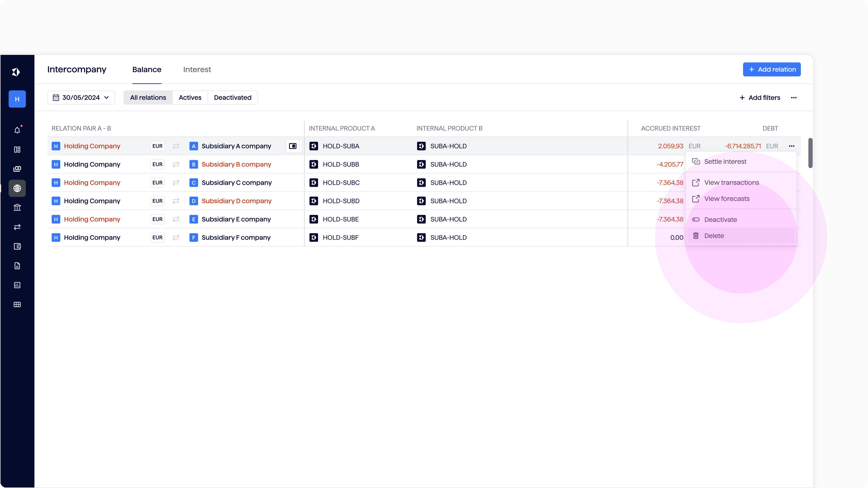Click the Intercompany page title
The width and height of the screenshot is (868, 488).
click(x=77, y=69)
